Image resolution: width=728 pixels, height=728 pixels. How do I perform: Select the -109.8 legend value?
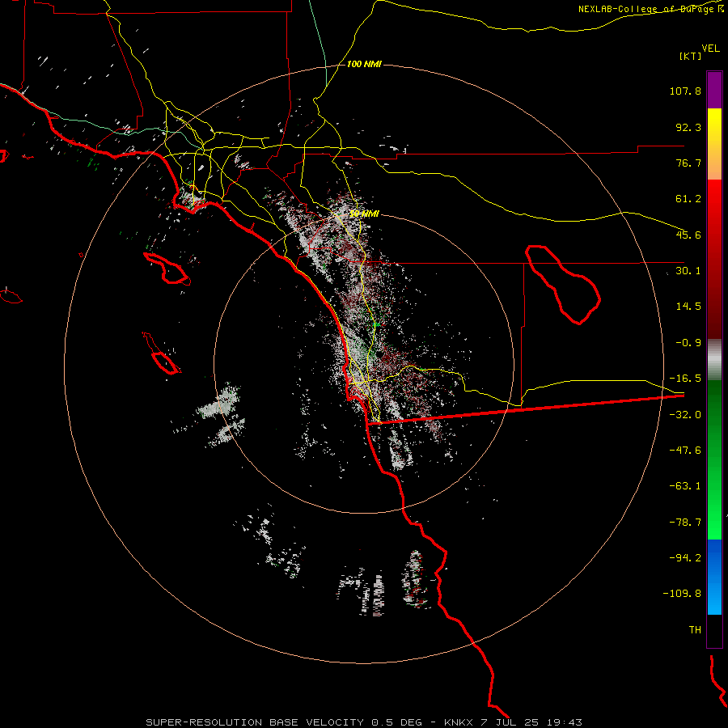point(682,594)
